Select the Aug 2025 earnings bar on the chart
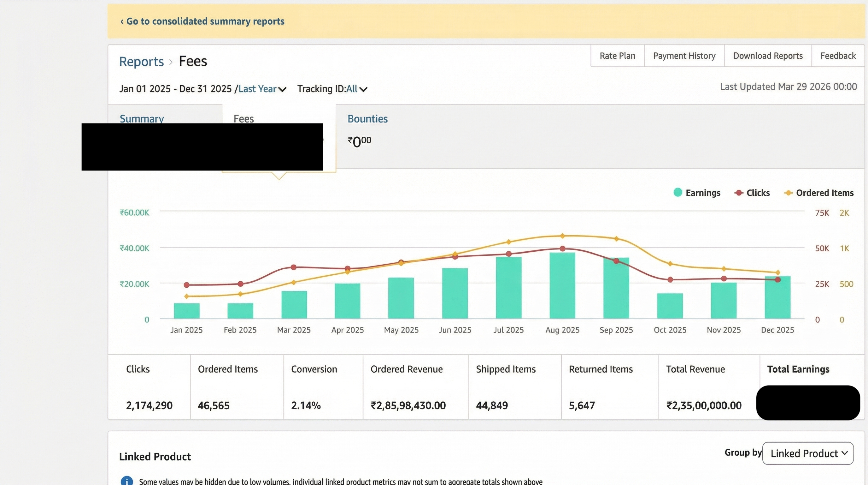The width and height of the screenshot is (868, 485). 562,287
